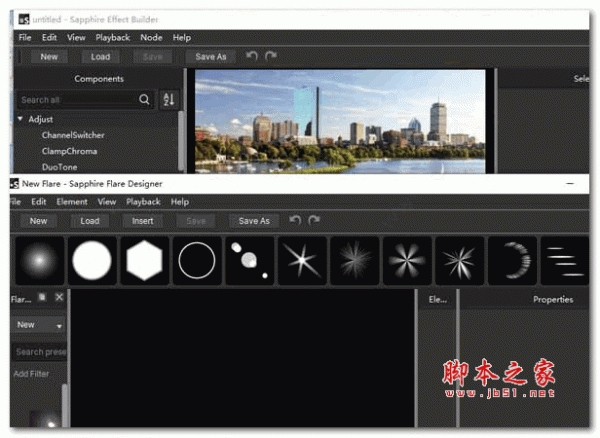This screenshot has height=438, width=600.
Task: Open Playback menu in Effect Builder
Action: point(113,37)
